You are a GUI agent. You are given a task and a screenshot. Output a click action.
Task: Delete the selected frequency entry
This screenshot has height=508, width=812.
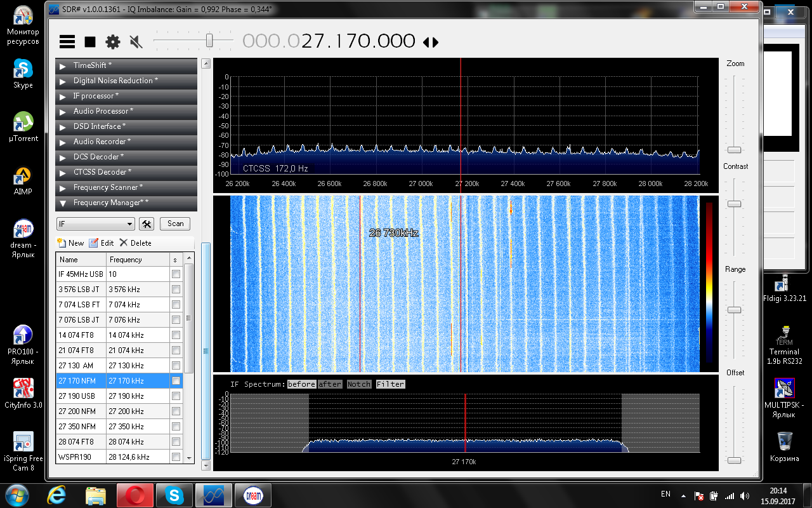coord(135,243)
